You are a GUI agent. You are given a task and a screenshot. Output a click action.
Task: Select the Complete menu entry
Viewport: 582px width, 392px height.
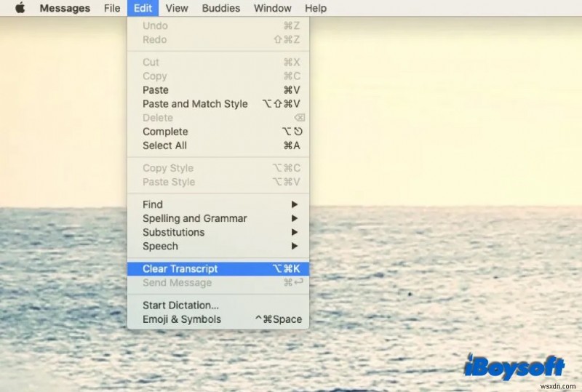click(x=218, y=132)
